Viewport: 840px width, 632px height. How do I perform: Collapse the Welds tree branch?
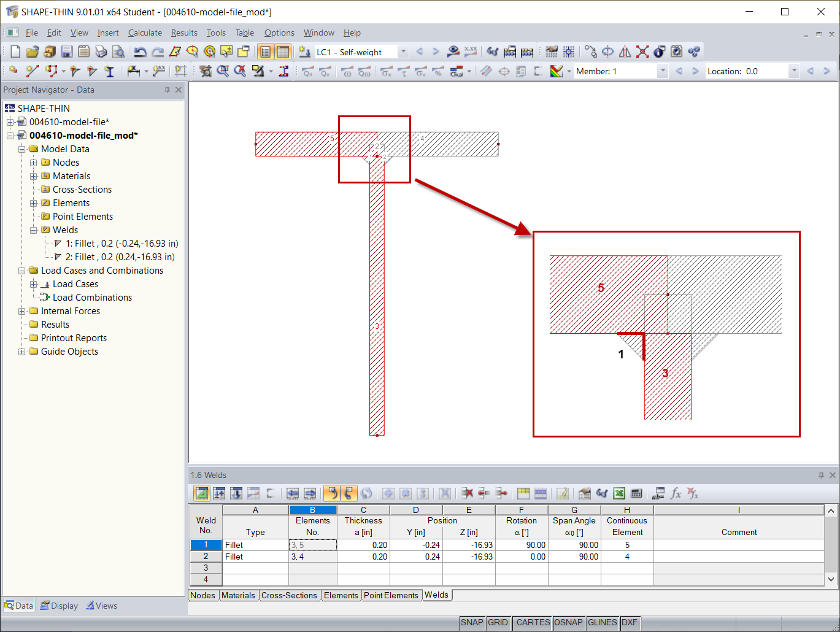click(34, 229)
